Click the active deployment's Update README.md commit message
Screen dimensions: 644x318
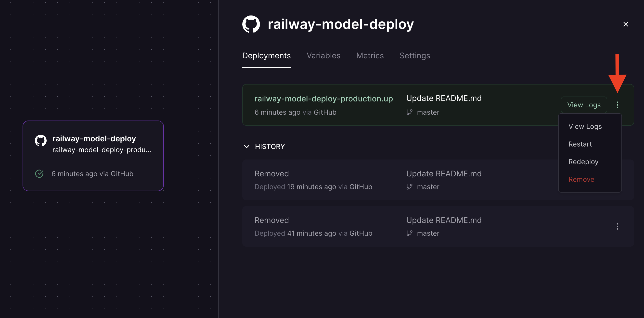pos(444,98)
